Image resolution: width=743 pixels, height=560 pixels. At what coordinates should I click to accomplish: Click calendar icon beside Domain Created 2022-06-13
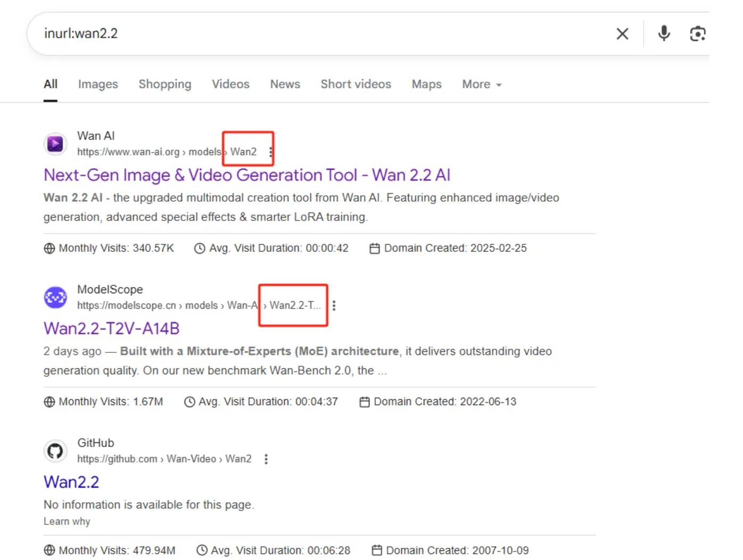(x=365, y=402)
